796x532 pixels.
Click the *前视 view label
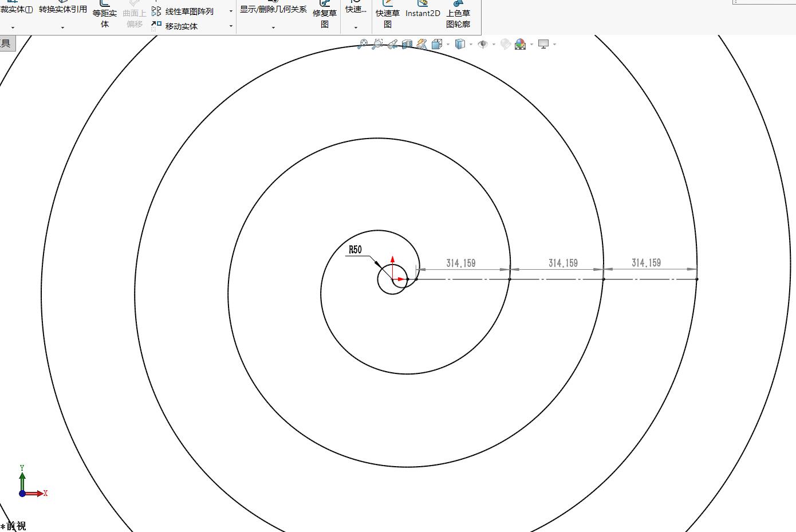13,526
